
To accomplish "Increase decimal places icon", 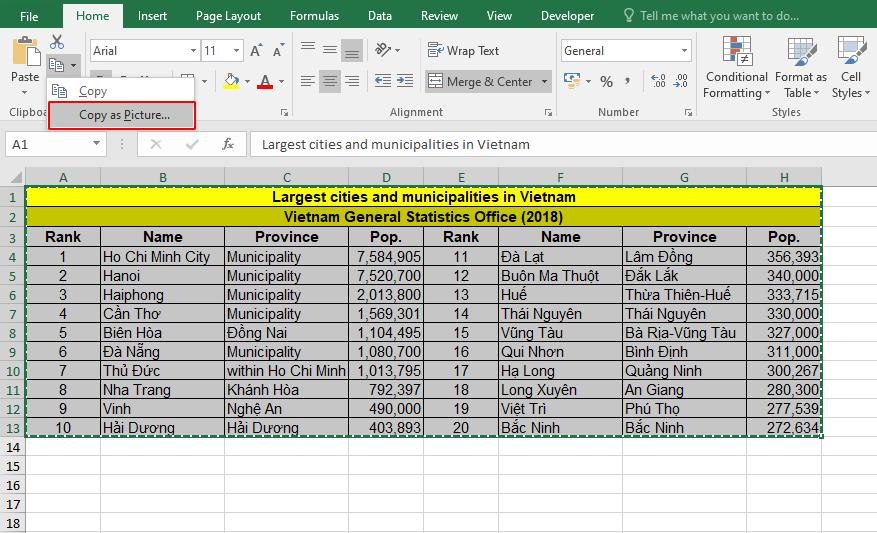I will tap(659, 82).
